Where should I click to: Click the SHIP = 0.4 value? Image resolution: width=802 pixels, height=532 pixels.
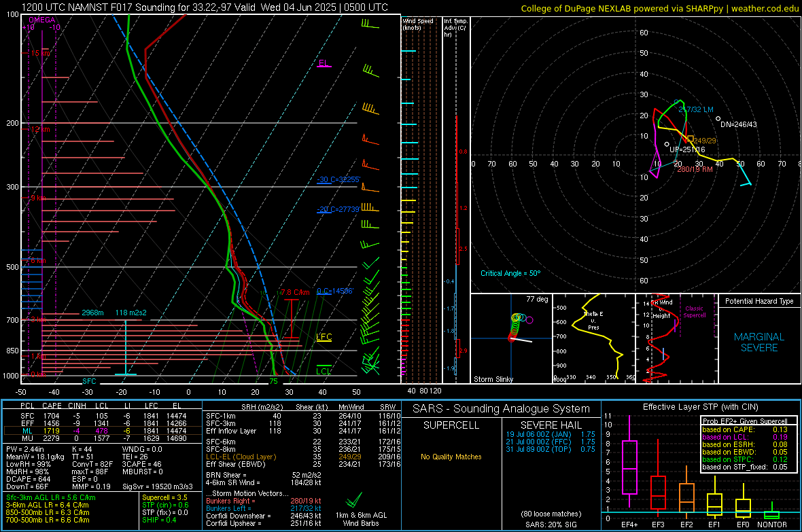click(159, 520)
